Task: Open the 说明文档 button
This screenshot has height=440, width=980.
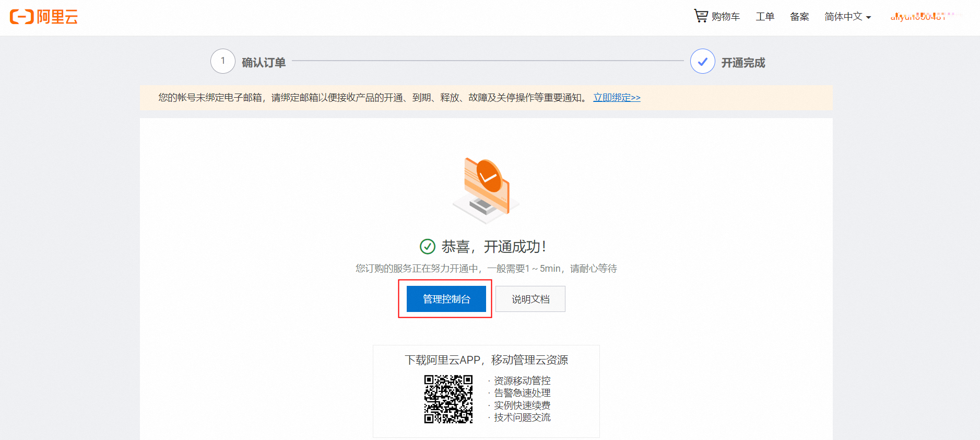Action: 530,299
